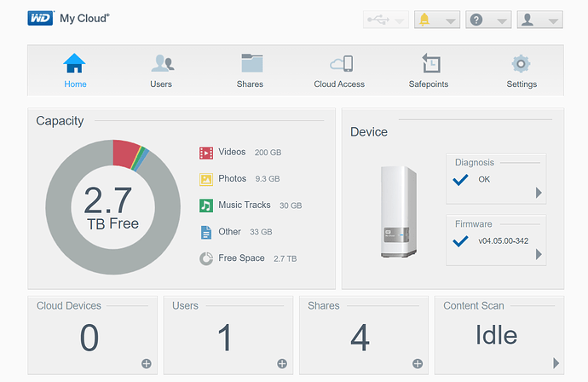Open the Settings gear icon
Screen dimensions: 588x382
(x=521, y=64)
